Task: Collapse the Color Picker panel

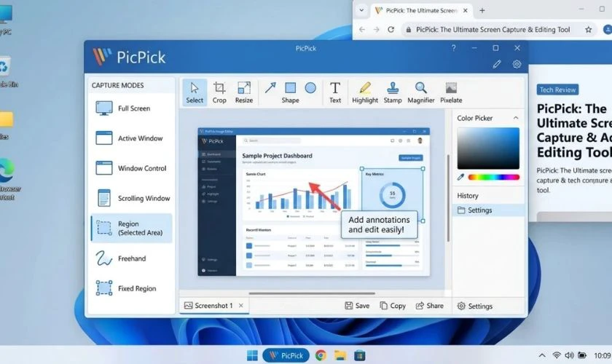Action: click(x=516, y=118)
